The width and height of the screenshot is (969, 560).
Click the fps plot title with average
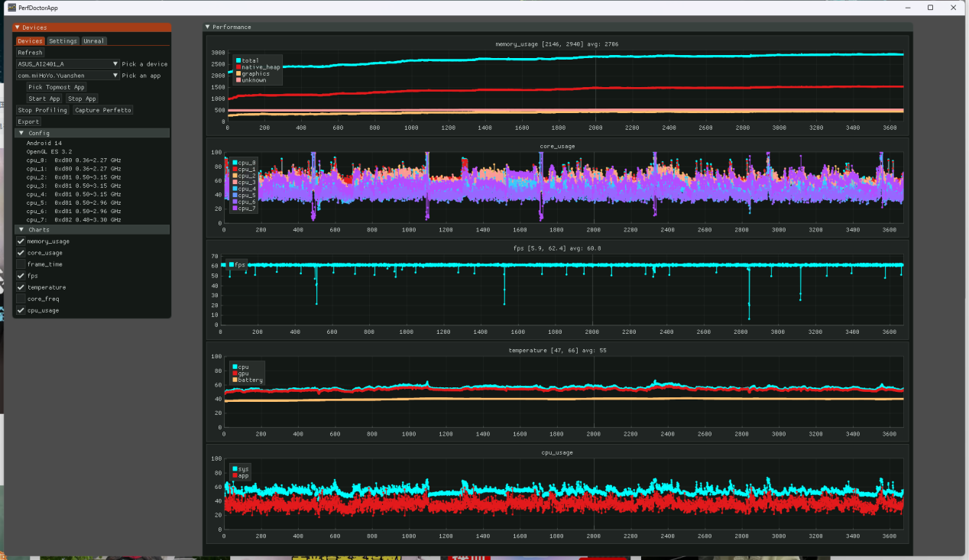pos(557,248)
